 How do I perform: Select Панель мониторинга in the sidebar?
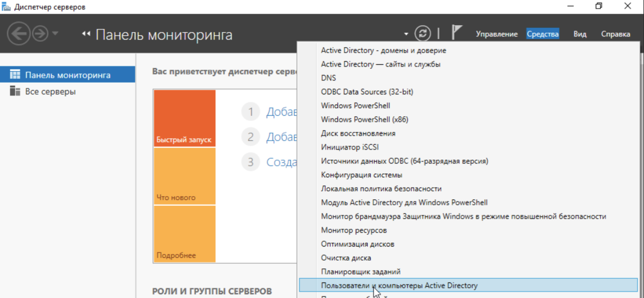coord(68,74)
